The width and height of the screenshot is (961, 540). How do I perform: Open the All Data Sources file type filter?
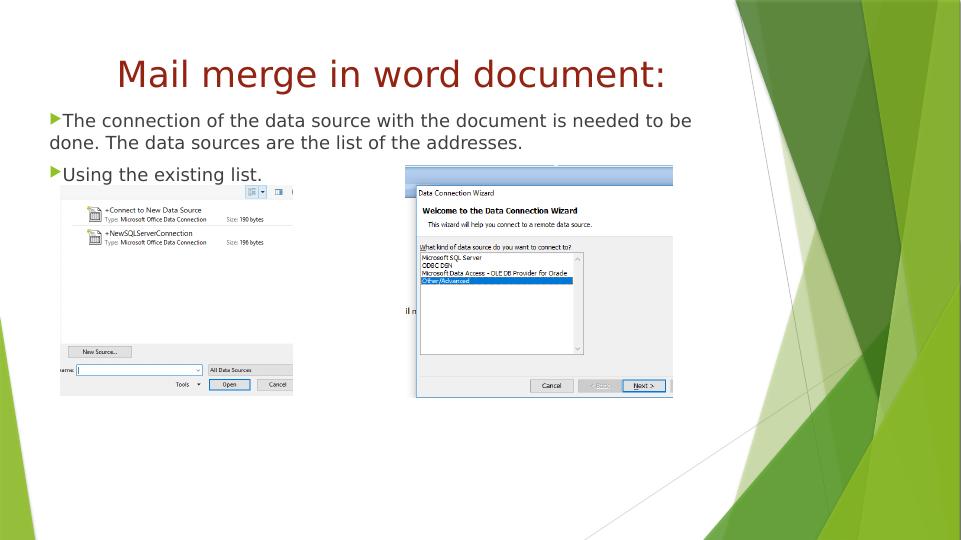tap(249, 370)
